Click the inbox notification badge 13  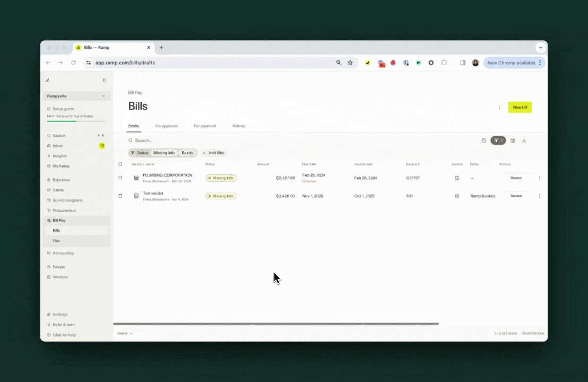(101, 146)
